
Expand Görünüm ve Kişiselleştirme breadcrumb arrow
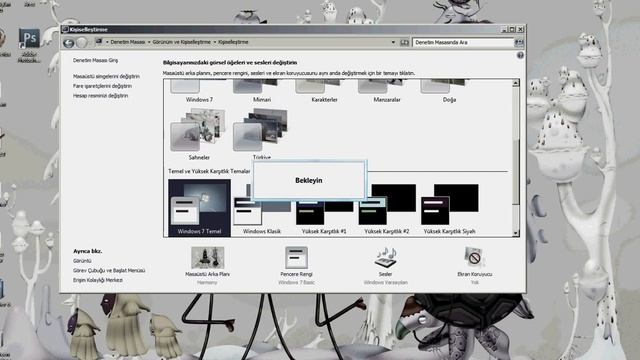215,42
